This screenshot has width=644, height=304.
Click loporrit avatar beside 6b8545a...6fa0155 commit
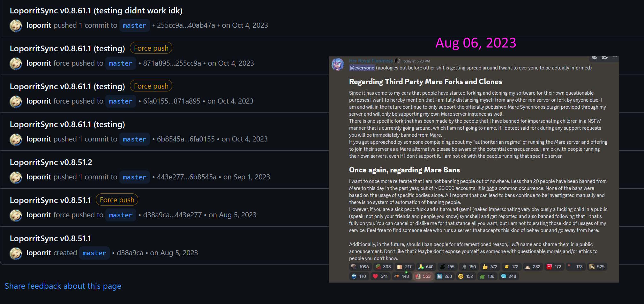coord(16,140)
